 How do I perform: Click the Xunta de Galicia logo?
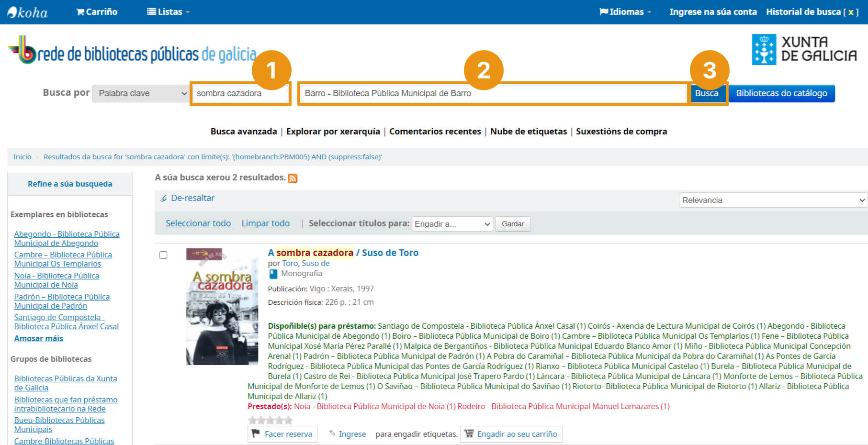[804, 49]
